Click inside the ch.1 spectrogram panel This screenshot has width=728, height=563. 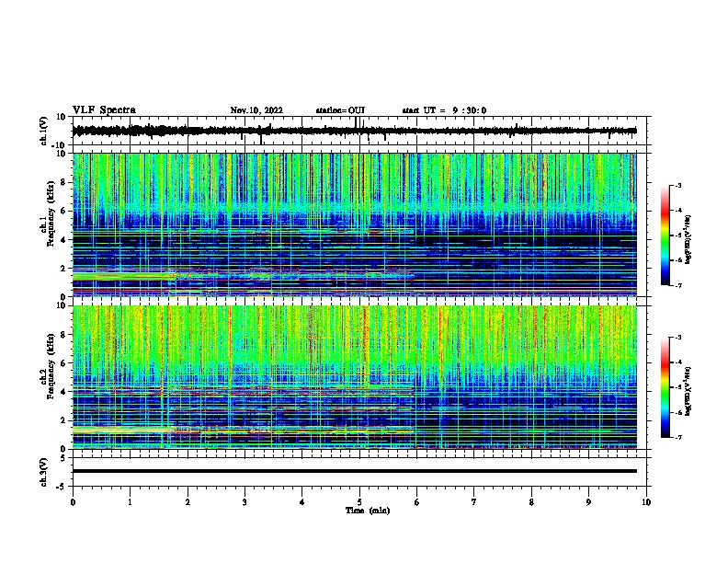(354, 224)
